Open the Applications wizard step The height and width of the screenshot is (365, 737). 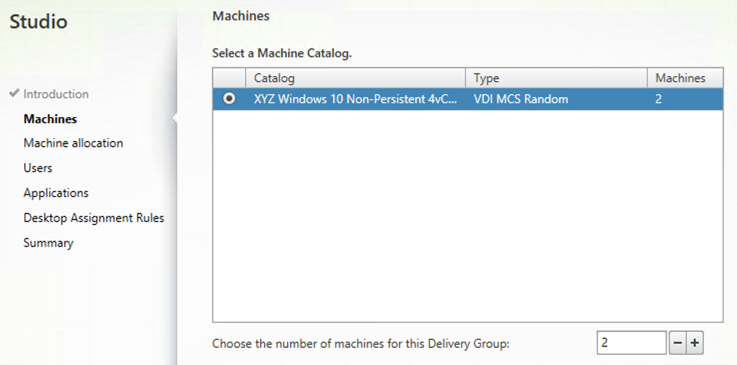point(56,193)
